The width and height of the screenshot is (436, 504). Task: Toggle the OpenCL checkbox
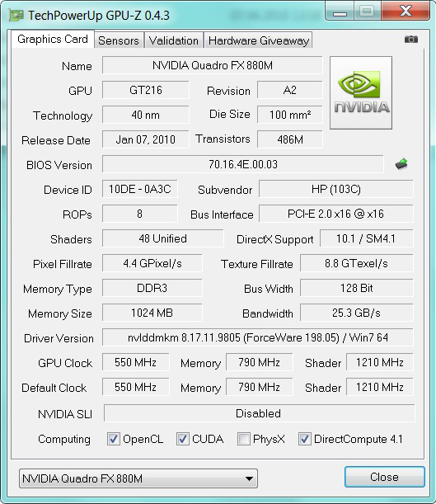pos(114,439)
